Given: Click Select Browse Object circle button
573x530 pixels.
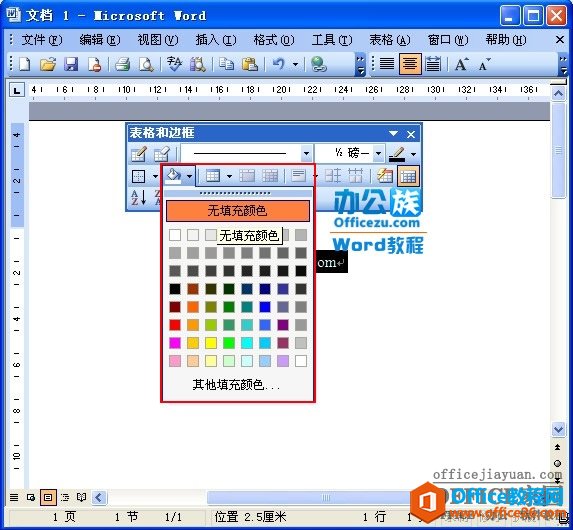Looking at the screenshot, I should click(558, 464).
